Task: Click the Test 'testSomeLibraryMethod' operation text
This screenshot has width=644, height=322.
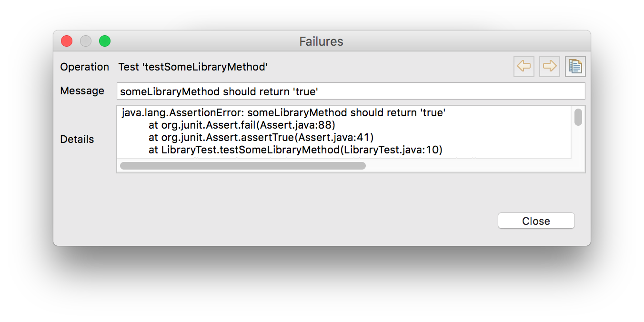Action: click(193, 67)
